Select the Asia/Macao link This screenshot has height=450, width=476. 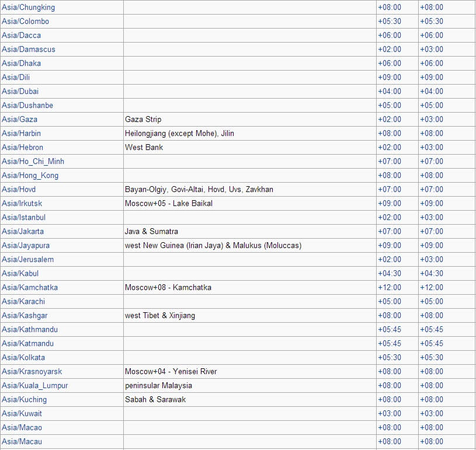pos(22,427)
